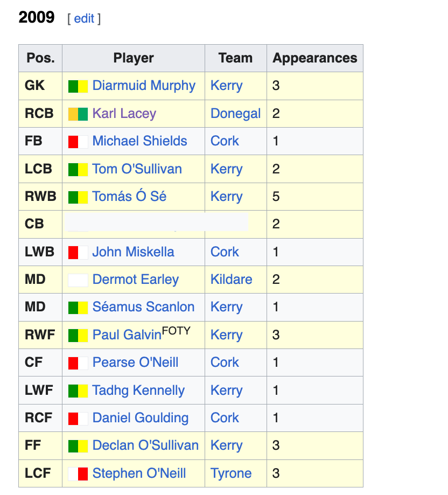This screenshot has width=448, height=495.
Task: Click the Kerry flag beside Paul Galvin
Action: tap(78, 336)
